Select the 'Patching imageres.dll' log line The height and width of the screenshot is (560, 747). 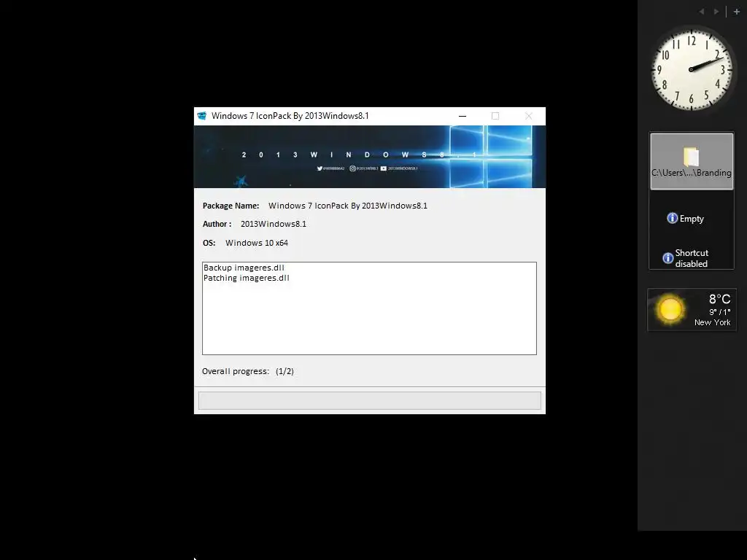coord(247,278)
